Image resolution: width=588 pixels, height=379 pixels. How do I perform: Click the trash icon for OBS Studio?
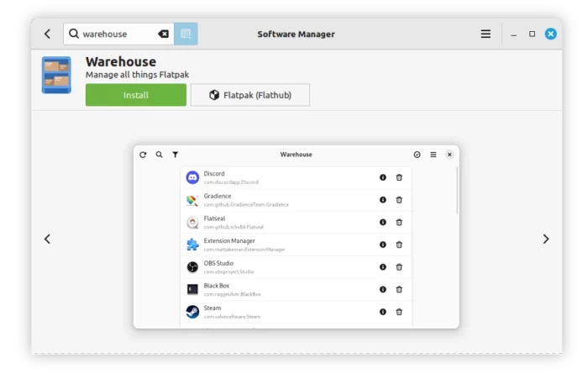399,267
